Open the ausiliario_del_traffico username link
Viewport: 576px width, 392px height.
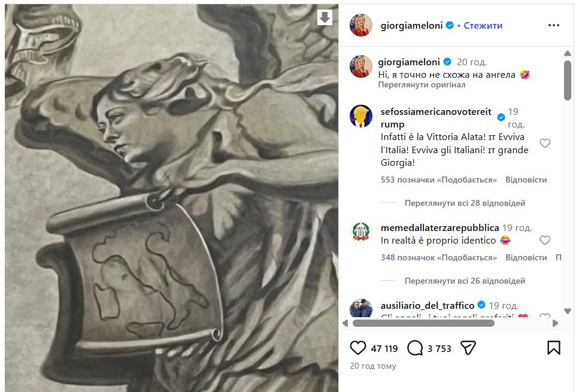click(428, 305)
